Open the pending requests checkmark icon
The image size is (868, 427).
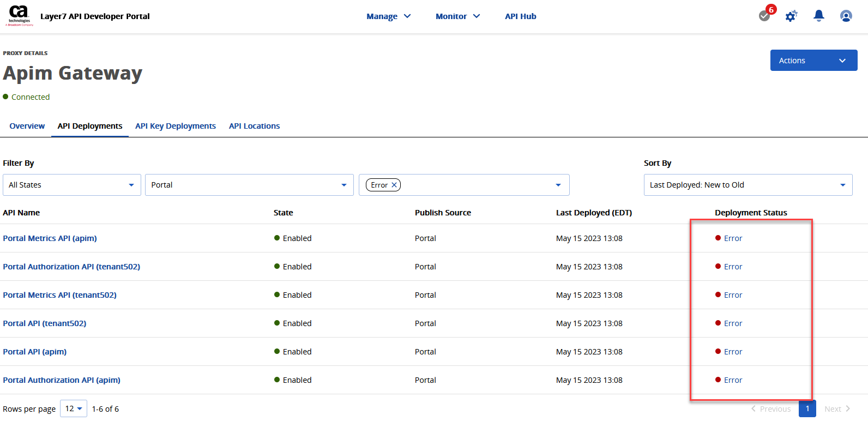tap(764, 16)
